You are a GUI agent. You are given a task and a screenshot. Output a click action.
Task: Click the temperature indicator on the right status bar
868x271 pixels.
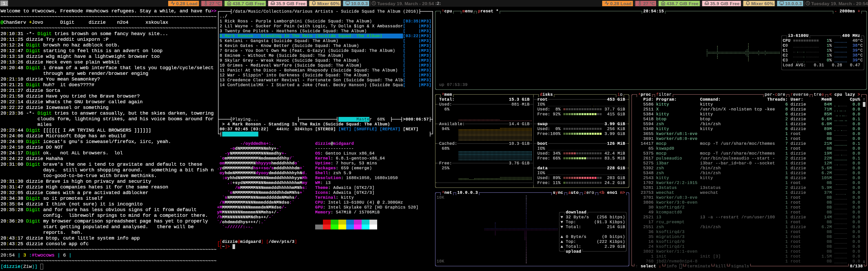click(645, 3)
